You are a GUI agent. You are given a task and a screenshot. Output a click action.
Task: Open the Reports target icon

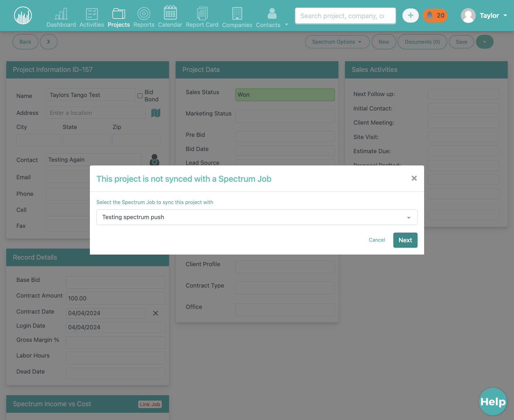(x=144, y=13)
